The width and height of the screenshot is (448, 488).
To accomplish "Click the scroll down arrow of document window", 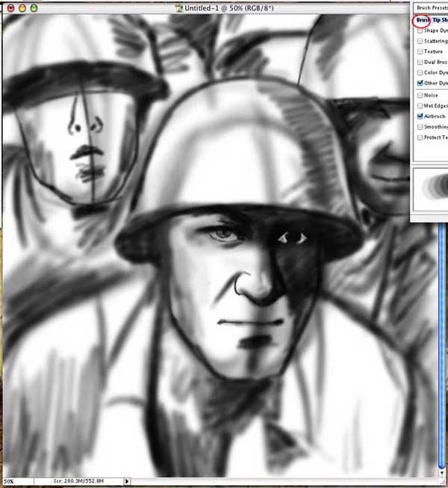I will coord(441,473).
